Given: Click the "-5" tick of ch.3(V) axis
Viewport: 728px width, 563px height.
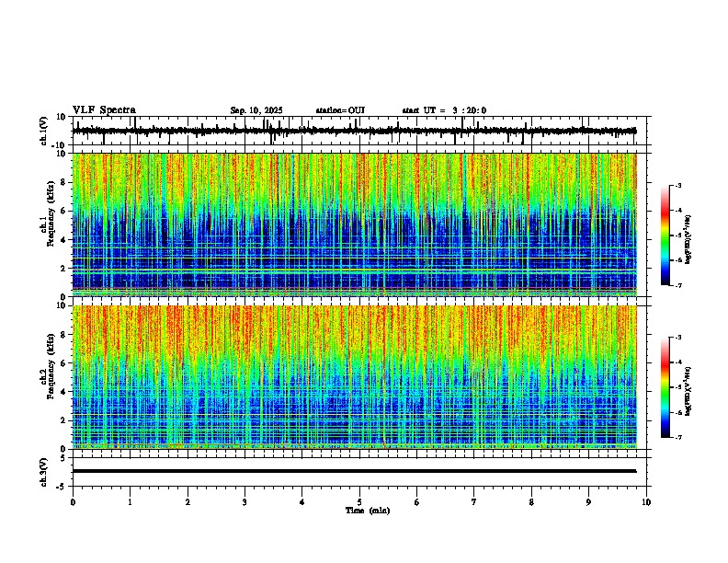Looking at the screenshot, I should 62,487.
